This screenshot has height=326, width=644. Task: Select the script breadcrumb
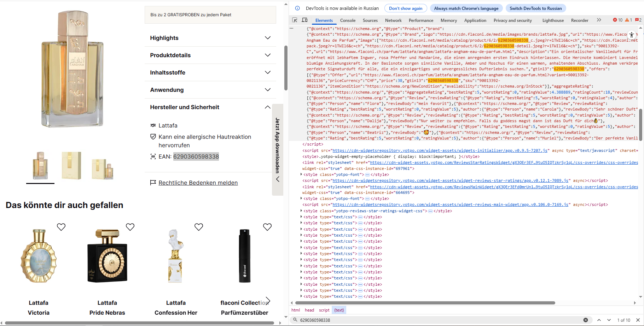[x=324, y=310]
